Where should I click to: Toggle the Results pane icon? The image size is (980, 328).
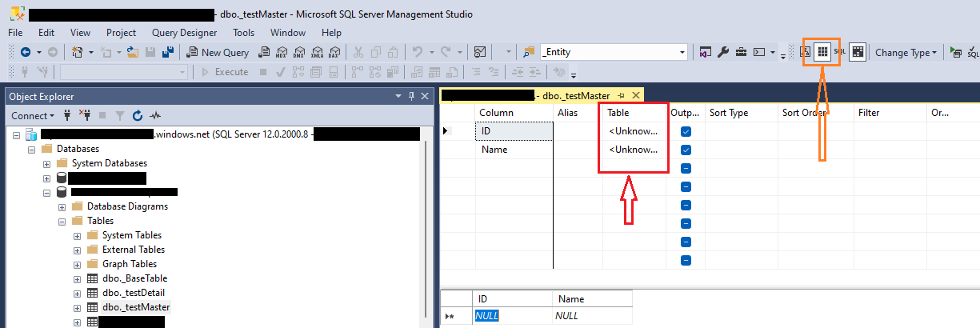[x=857, y=52]
